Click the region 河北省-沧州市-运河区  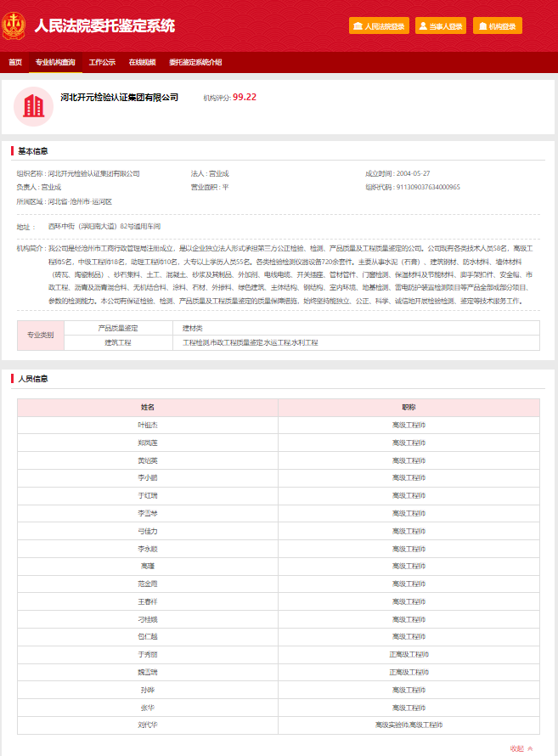tap(80, 201)
